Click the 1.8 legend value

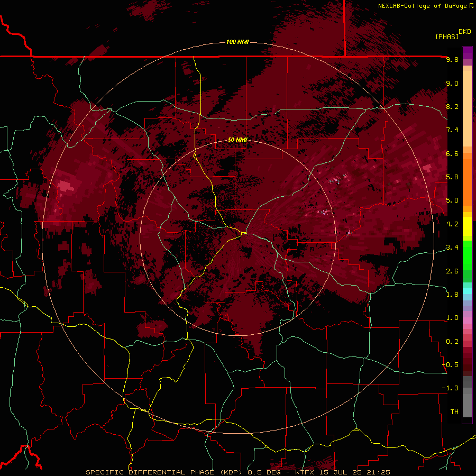(x=452, y=295)
